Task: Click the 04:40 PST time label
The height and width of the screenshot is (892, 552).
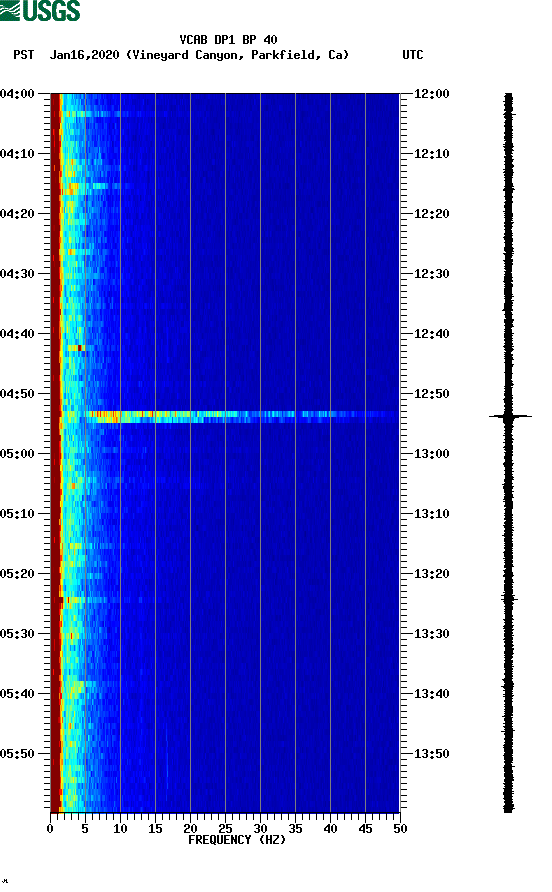Action: pos(17,334)
